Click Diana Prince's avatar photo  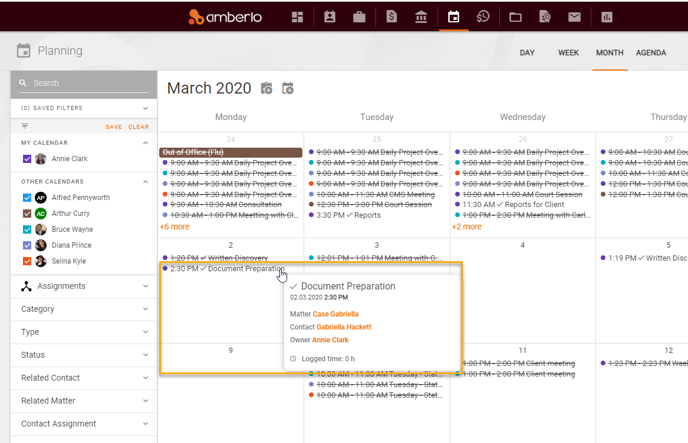[x=41, y=245]
